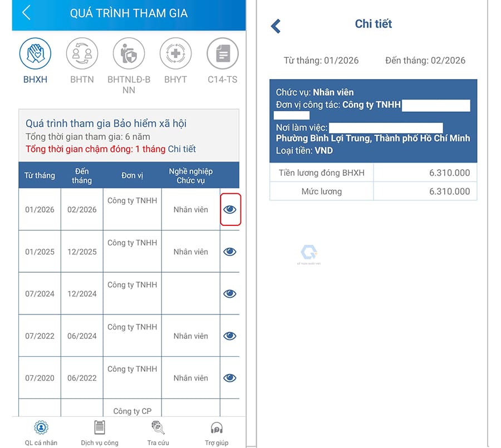The height and width of the screenshot is (448, 501).
Task: Go back from Quá trình tham gia screen
Action: [26, 13]
